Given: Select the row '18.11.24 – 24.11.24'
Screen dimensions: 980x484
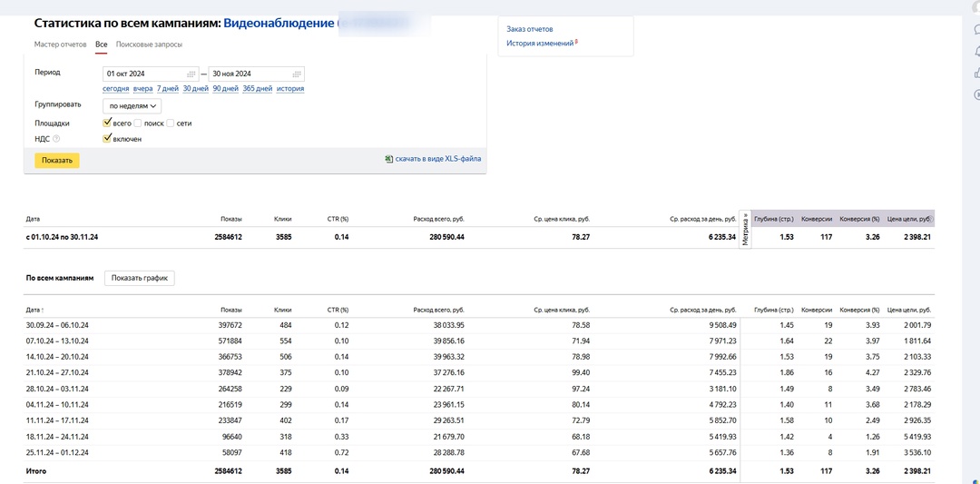Looking at the screenshot, I should pyautogui.click(x=479, y=437).
